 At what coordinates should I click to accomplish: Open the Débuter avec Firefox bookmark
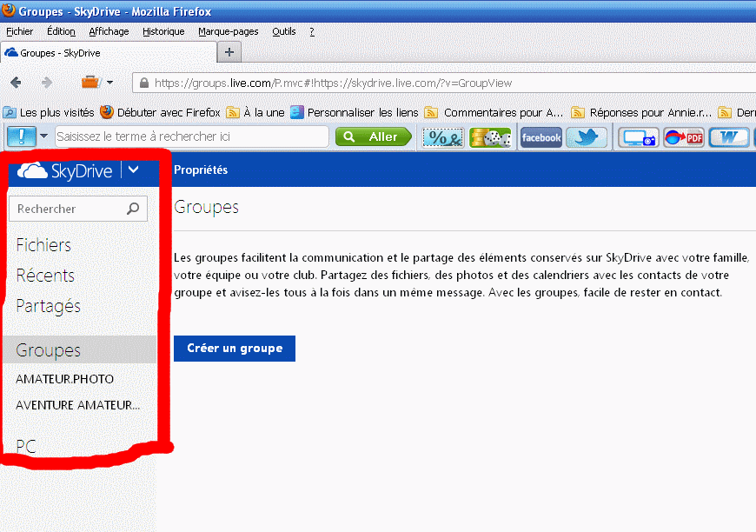point(160,112)
